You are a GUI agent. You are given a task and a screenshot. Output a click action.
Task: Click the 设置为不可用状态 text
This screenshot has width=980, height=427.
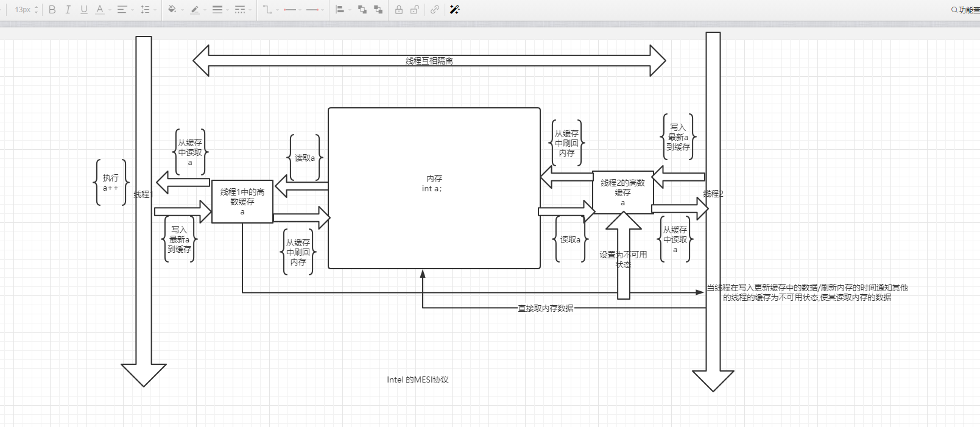tap(623, 259)
